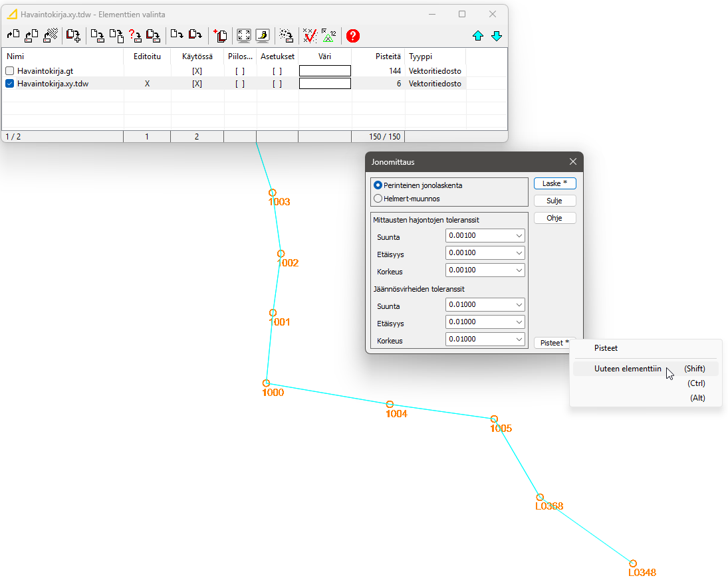
Task: Click the green triangle with 12 icon
Action: 328,36
